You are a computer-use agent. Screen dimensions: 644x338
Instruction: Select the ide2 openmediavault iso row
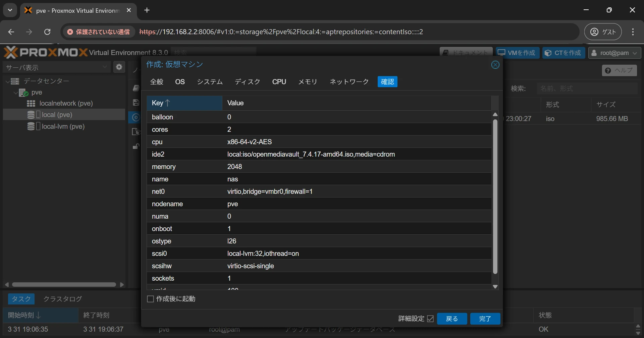(x=319, y=154)
